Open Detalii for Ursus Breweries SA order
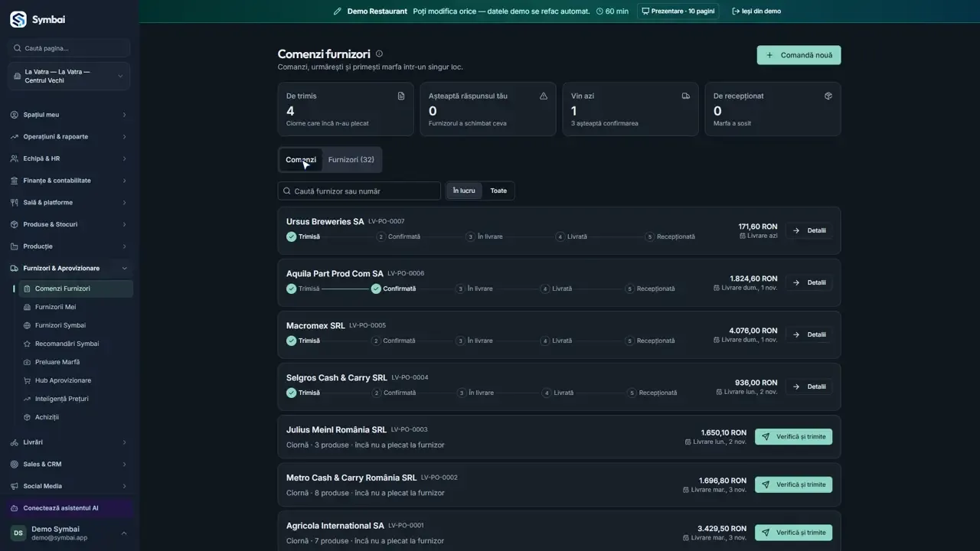This screenshot has width=980, height=551. pyautogui.click(x=809, y=230)
